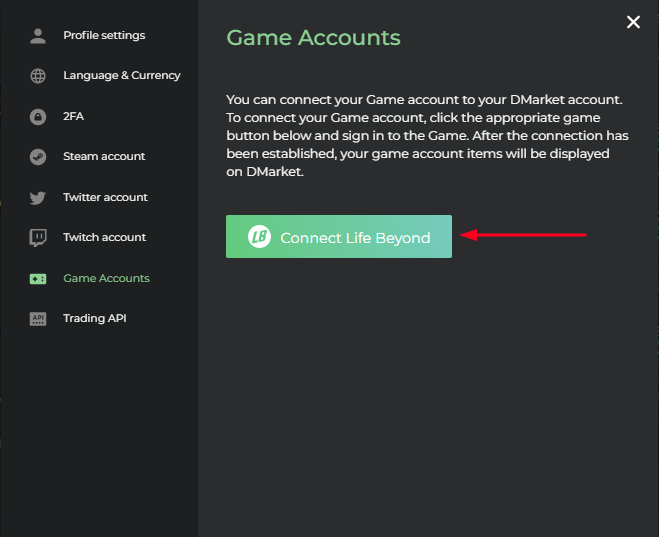
Task: Select the Twitch account menu entry
Action: click(104, 237)
